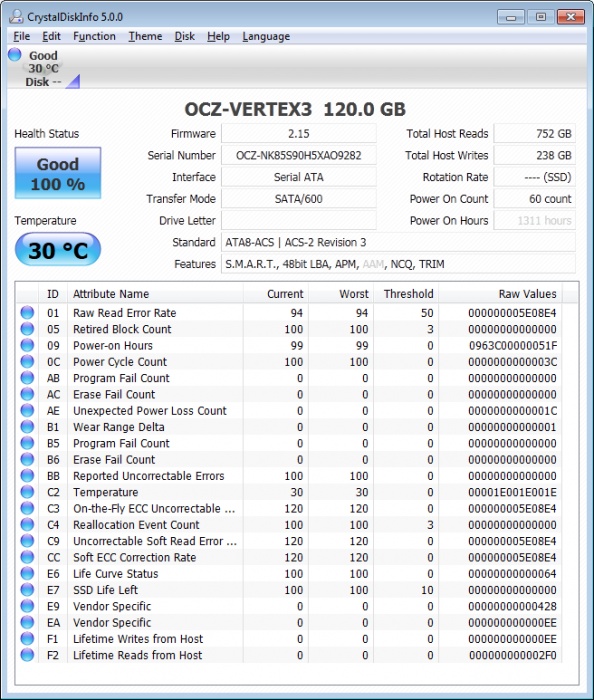Click the status orb for Lifetime Writes from Host
Viewport: 594px width, 700px height.
tap(27, 638)
